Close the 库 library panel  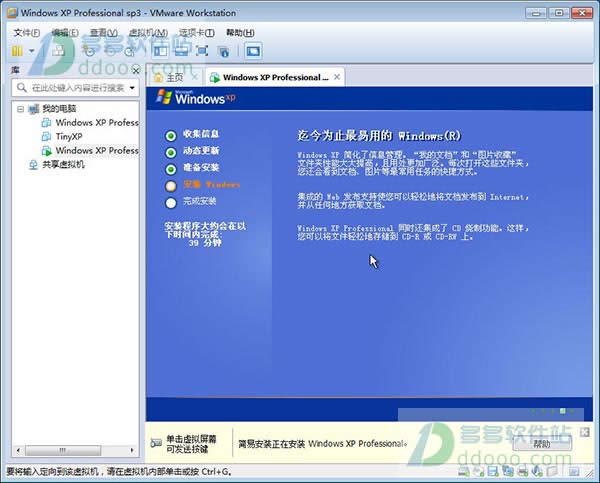pos(135,70)
